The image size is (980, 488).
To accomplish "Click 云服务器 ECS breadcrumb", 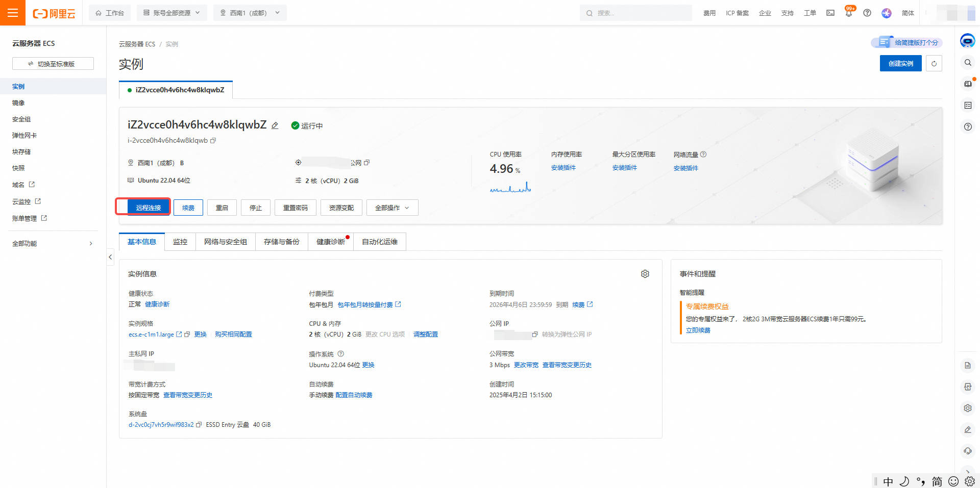I will point(137,44).
